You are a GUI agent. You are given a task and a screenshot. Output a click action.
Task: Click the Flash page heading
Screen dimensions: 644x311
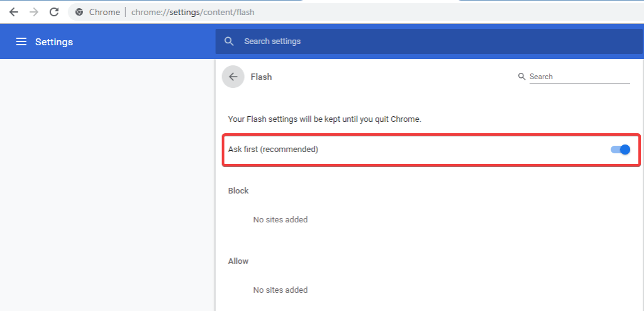(x=261, y=77)
